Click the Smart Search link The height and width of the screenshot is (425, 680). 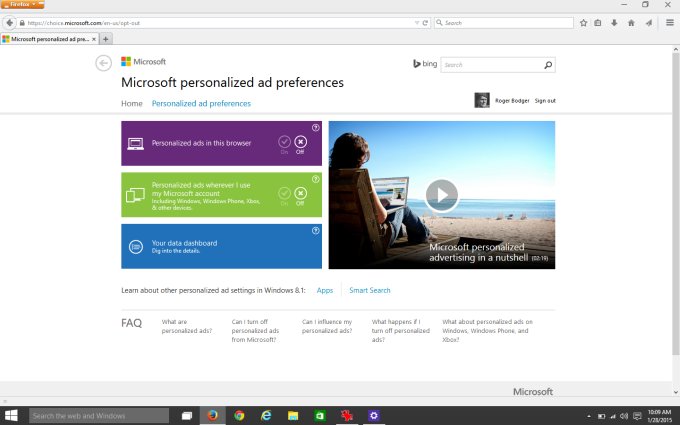click(x=370, y=290)
